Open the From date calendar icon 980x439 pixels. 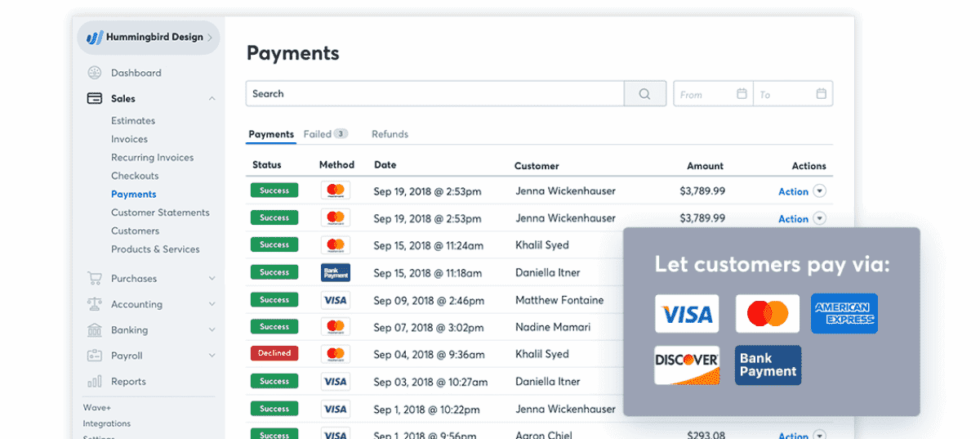[742, 94]
